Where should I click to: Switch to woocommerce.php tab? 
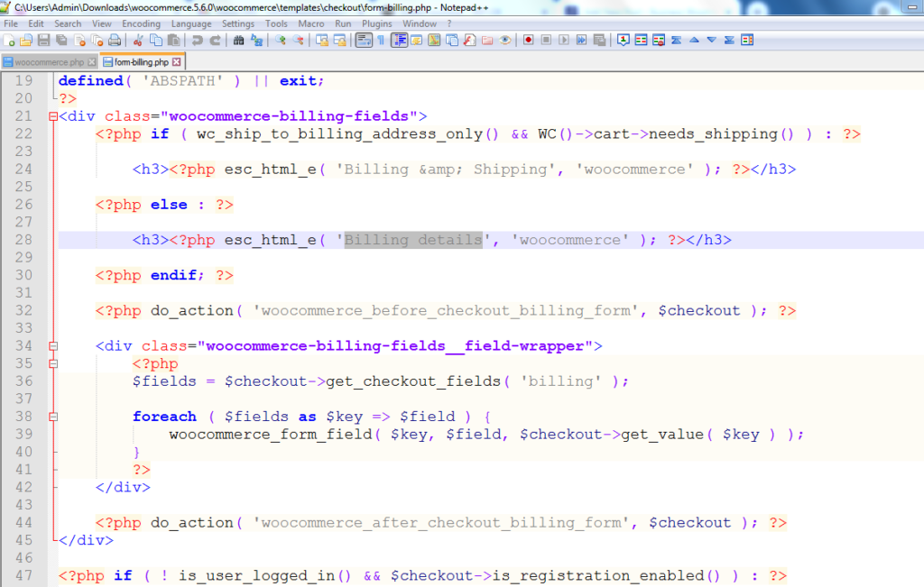click(x=49, y=62)
